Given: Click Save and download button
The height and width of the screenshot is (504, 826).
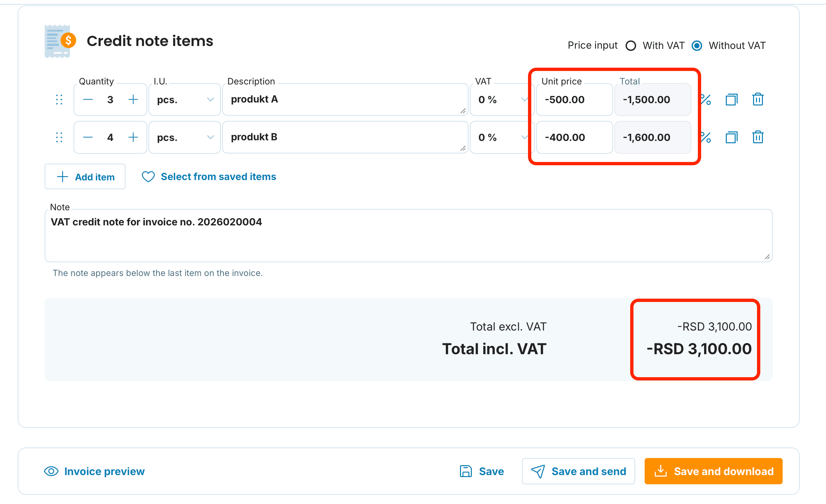Looking at the screenshot, I should (x=713, y=471).
